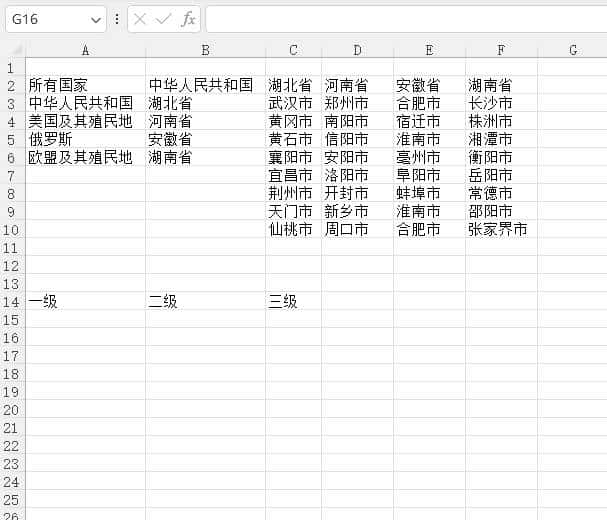Screen dimensions: 607x520
Task: Select column G header
Action: (x=573, y=50)
